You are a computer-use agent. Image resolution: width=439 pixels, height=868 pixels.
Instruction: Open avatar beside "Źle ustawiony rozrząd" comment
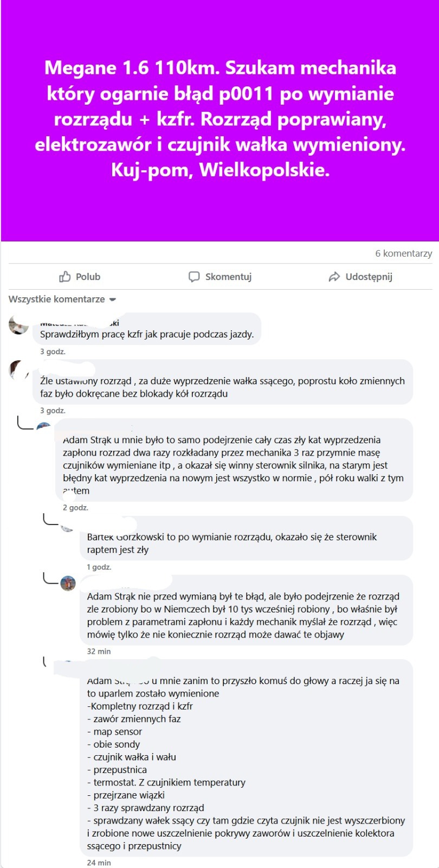(x=19, y=371)
